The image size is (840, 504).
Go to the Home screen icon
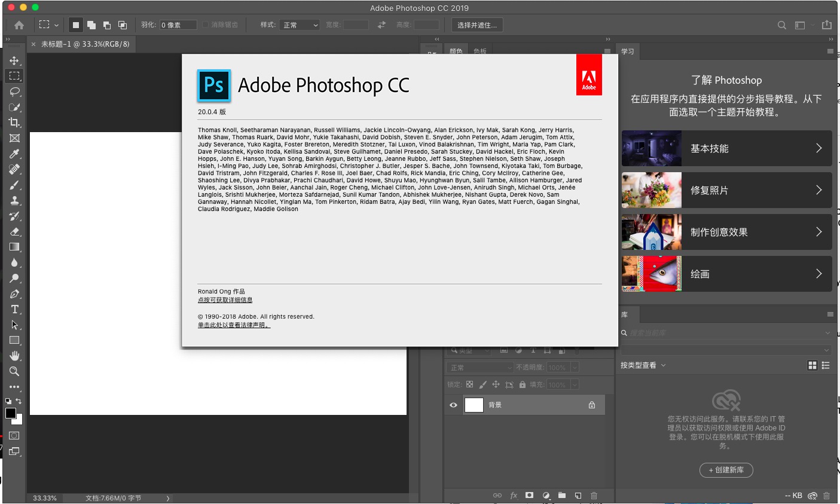click(x=19, y=25)
